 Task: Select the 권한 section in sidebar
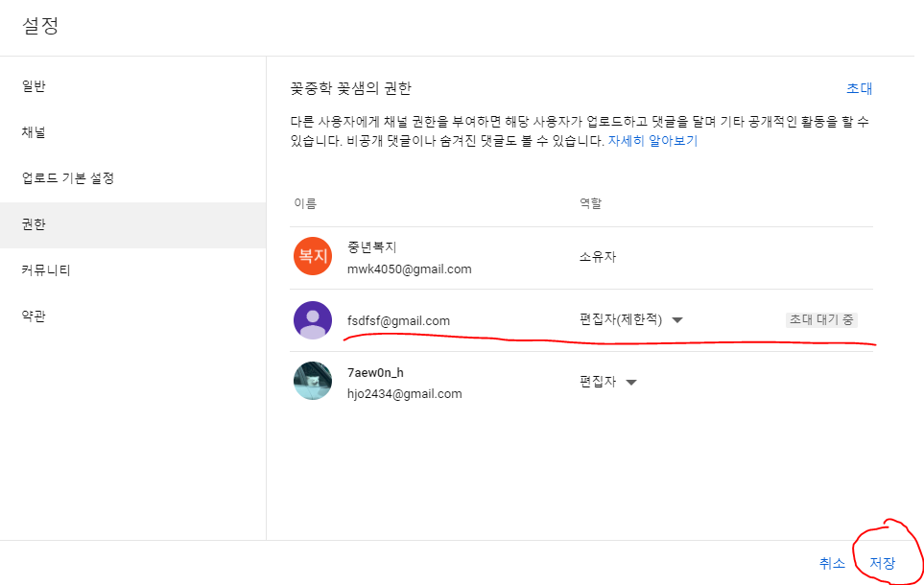132,224
